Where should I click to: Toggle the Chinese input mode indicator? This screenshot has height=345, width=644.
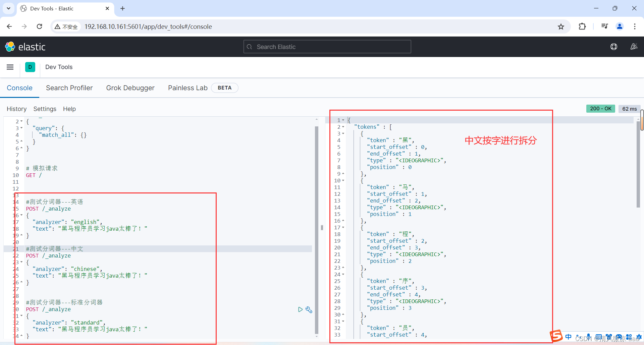(568, 337)
